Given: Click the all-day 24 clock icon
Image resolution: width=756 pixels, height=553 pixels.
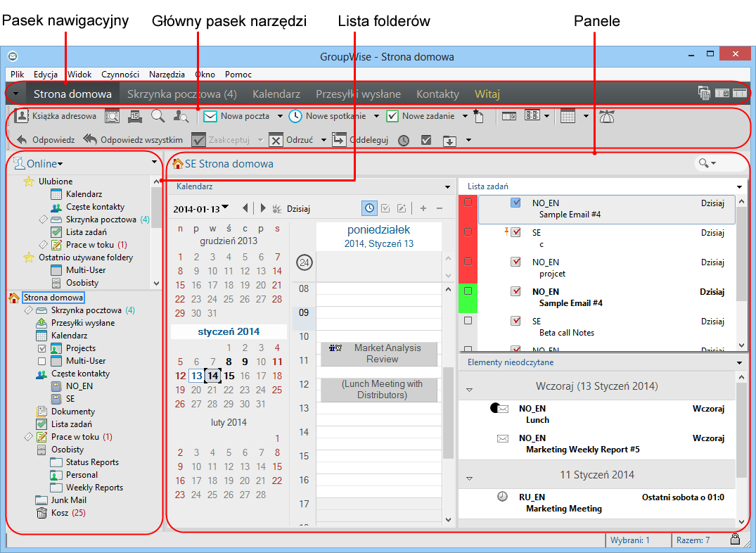Looking at the screenshot, I should (305, 262).
